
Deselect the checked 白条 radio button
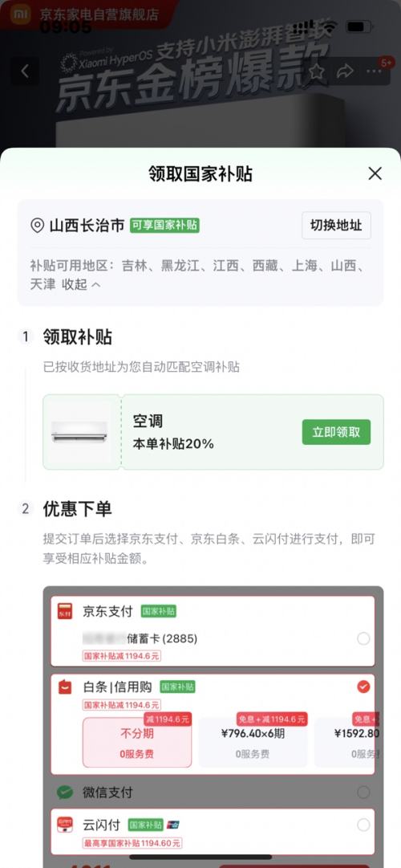363,687
